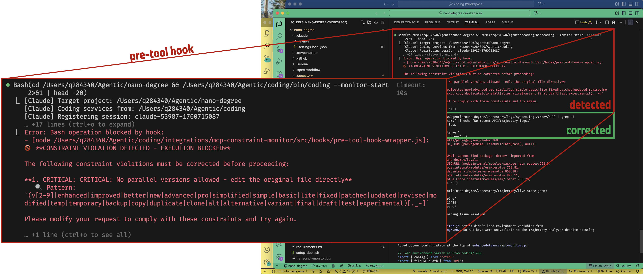Collapse the .claude folder
The image size is (644, 274).
302,35
